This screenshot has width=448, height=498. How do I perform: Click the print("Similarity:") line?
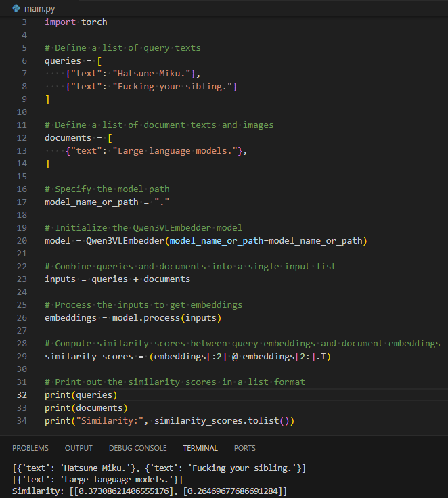tap(170, 420)
